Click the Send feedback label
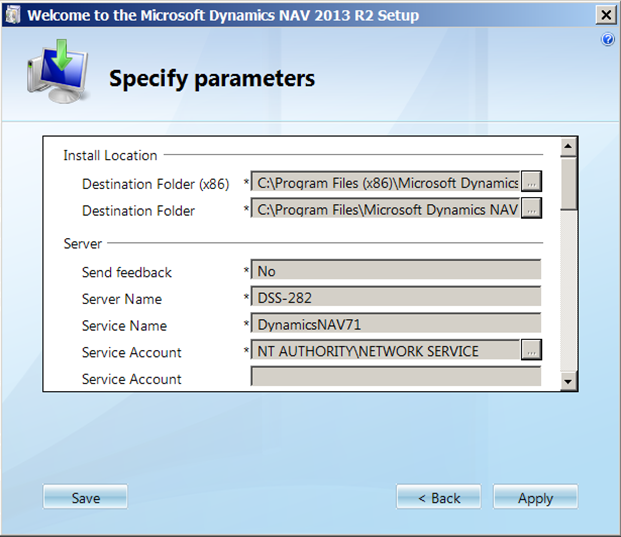 pos(127,272)
